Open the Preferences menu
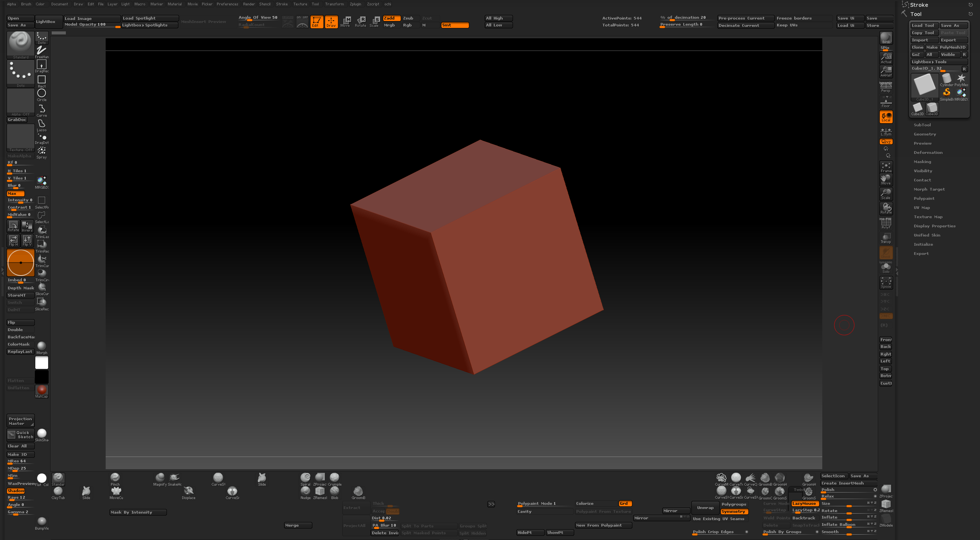 [227, 4]
